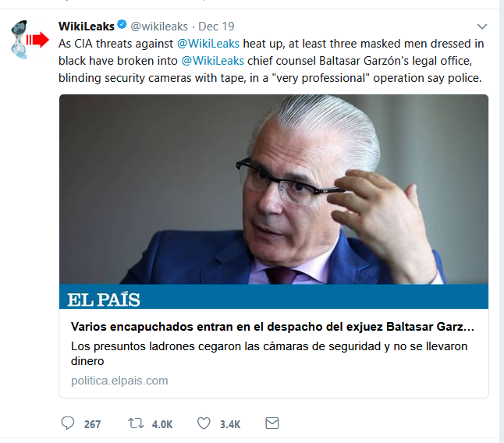Open the WikiLeaks profile avatar

tap(30, 40)
